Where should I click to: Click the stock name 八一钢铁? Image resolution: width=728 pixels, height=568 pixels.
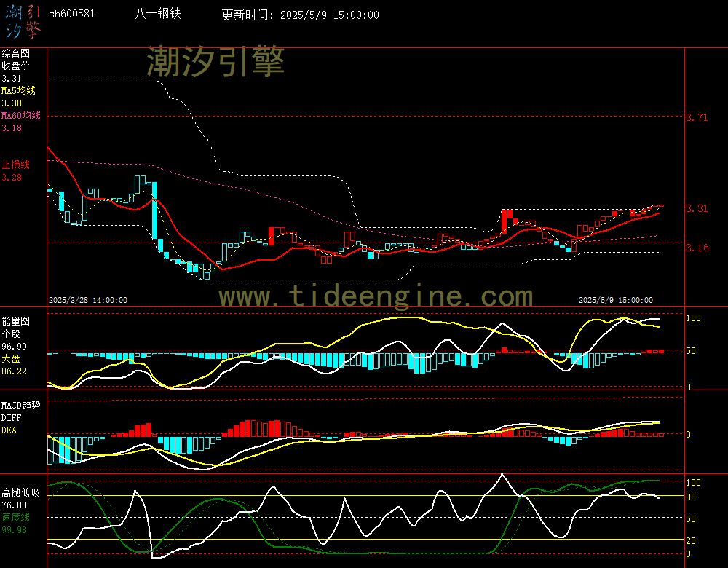pos(158,13)
